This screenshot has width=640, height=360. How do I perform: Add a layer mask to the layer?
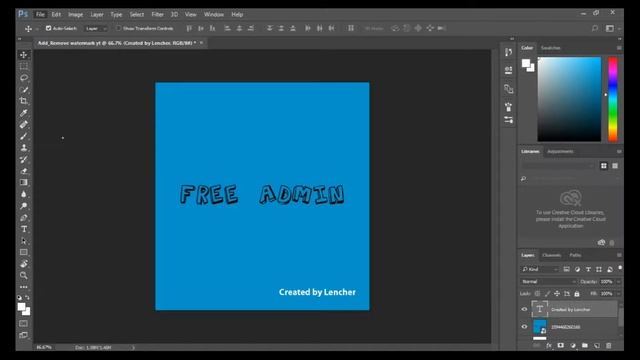561,345
